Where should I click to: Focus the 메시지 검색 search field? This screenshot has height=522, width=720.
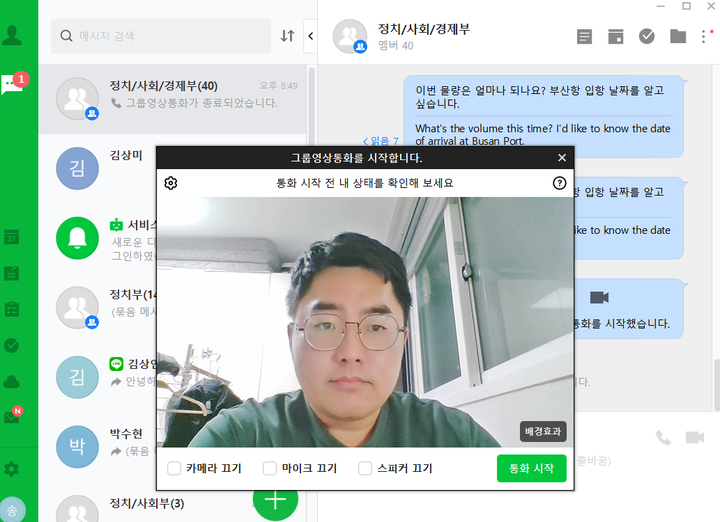click(161, 36)
